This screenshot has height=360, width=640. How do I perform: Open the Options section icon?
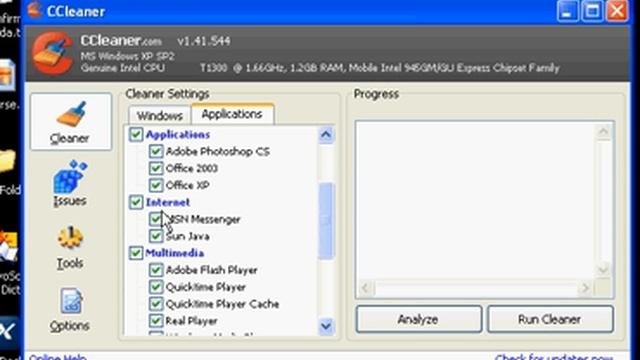[71, 301]
